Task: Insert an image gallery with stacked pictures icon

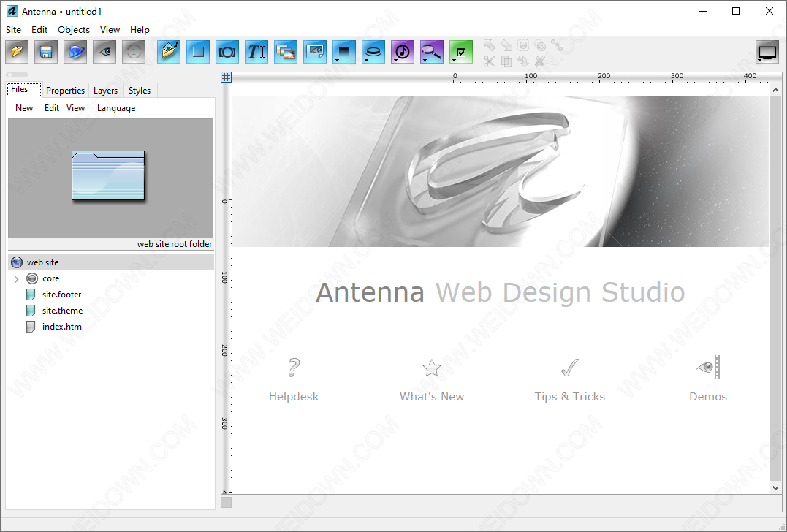Action: pos(286,52)
